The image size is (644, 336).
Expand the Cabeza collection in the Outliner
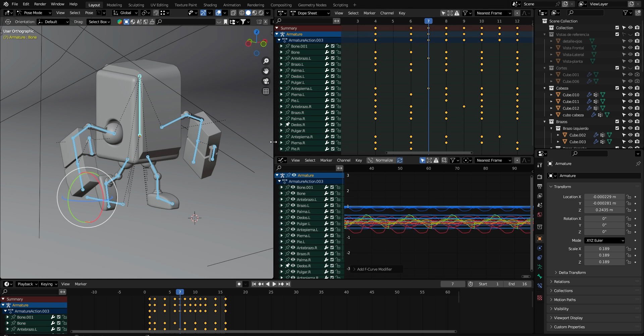point(545,88)
